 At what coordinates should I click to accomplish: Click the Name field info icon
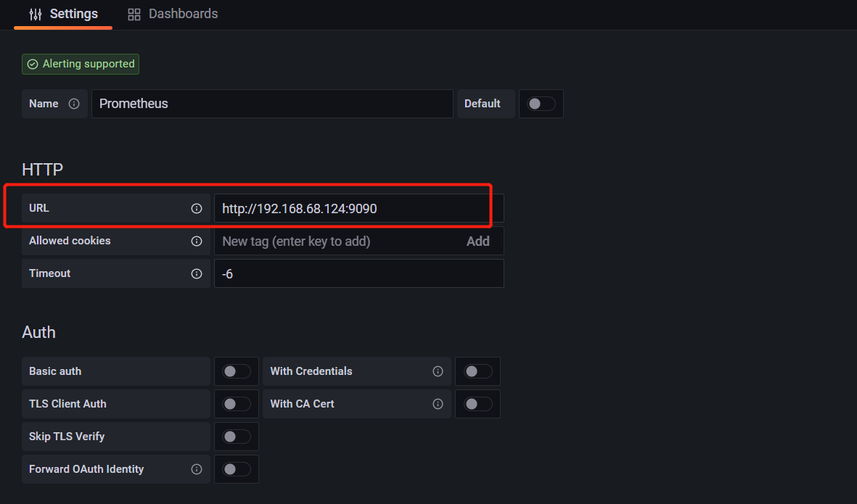pyautogui.click(x=73, y=103)
